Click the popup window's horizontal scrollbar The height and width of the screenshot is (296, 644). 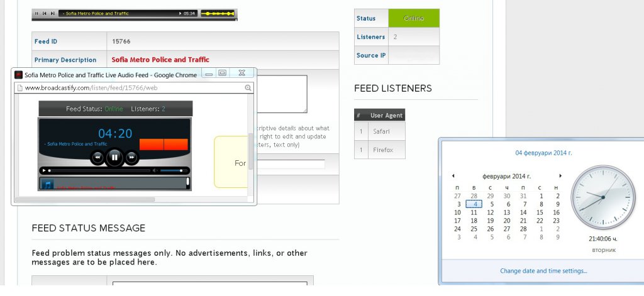(x=85, y=199)
